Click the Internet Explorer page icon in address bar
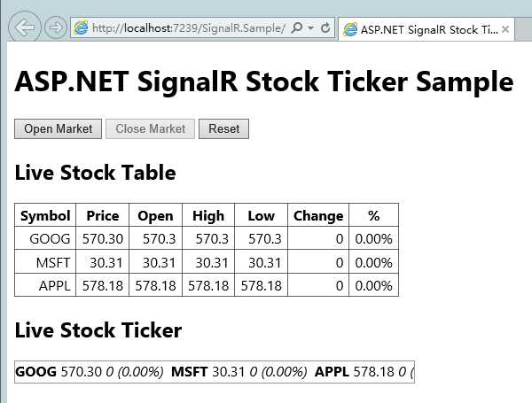The image size is (532, 403). [81, 27]
